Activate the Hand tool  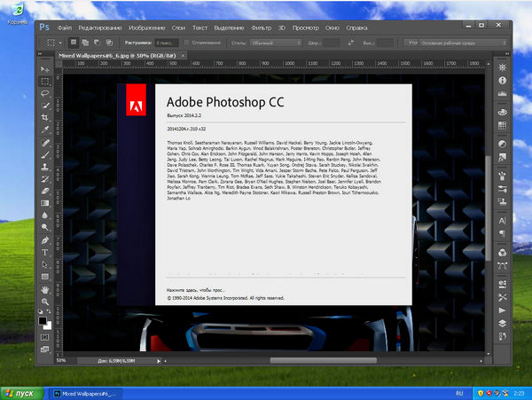coord(45,289)
